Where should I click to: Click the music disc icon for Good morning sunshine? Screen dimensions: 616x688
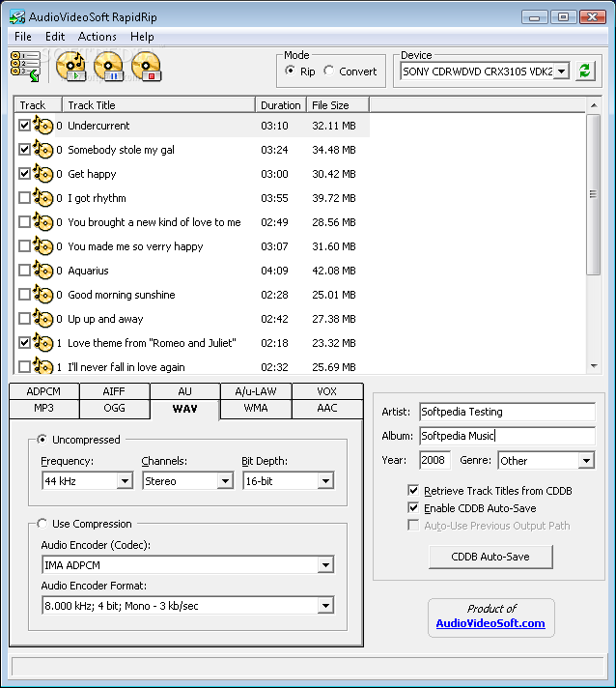tap(43, 295)
